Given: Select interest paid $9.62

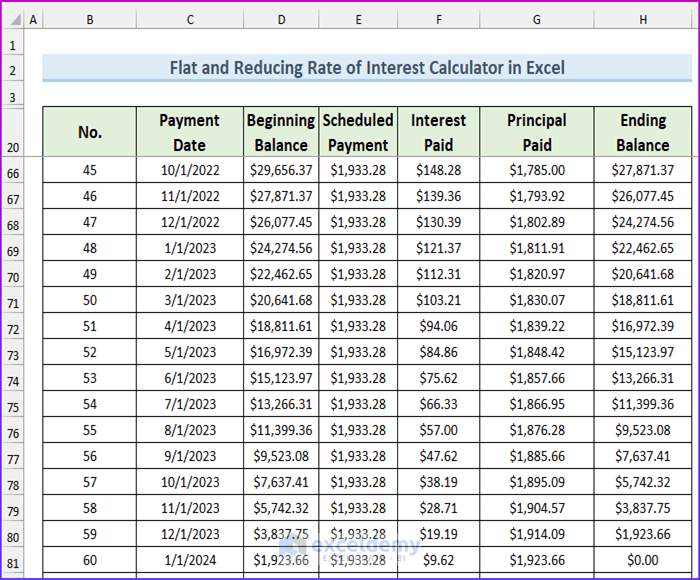Looking at the screenshot, I should [439, 560].
